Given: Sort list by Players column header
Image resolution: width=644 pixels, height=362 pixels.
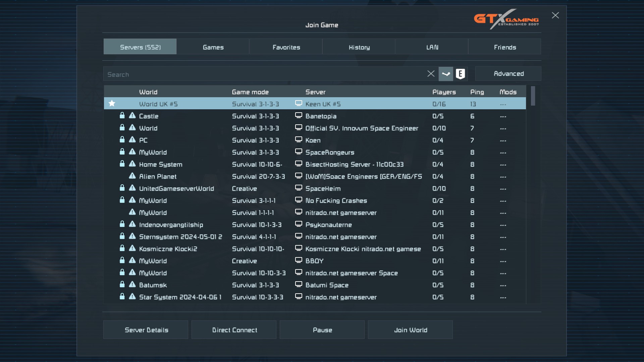Looking at the screenshot, I should 444,92.
